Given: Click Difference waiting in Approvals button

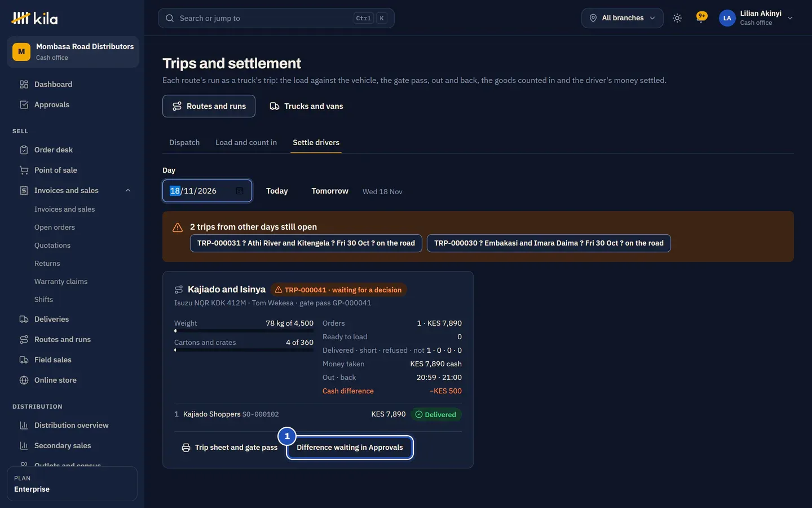Looking at the screenshot, I should (x=350, y=448).
